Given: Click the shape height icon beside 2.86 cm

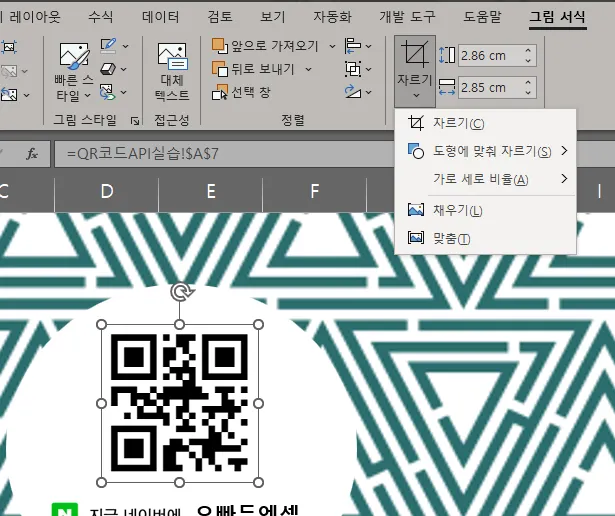Looking at the screenshot, I should click(447, 55).
